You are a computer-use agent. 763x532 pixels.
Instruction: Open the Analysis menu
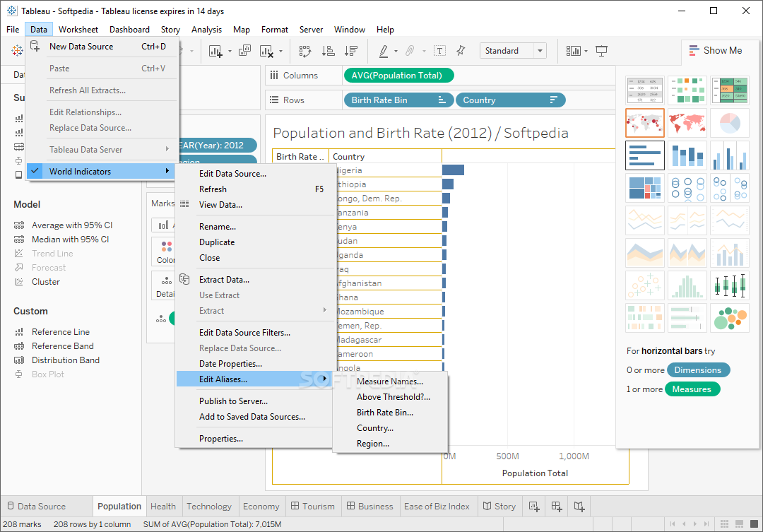[x=206, y=30]
